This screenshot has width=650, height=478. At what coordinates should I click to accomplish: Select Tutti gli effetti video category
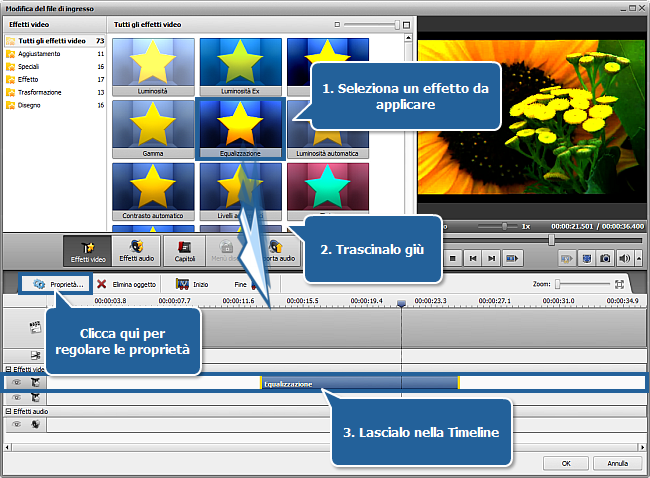(x=54, y=41)
